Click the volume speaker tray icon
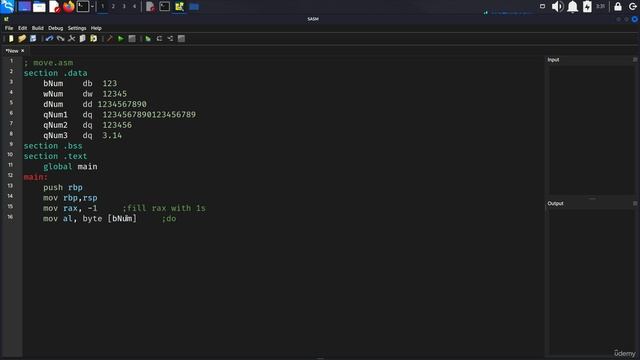Image resolution: width=640 pixels, height=360 pixels. (x=557, y=7)
